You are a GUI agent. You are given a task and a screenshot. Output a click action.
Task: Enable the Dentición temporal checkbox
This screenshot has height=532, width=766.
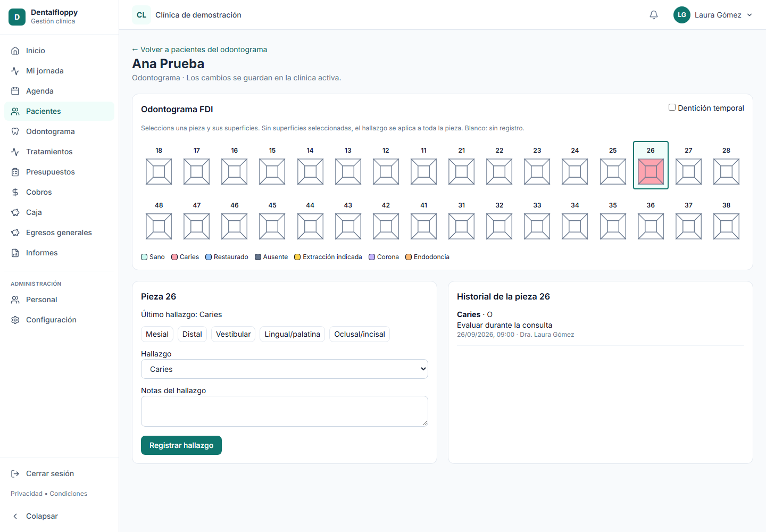tap(672, 107)
